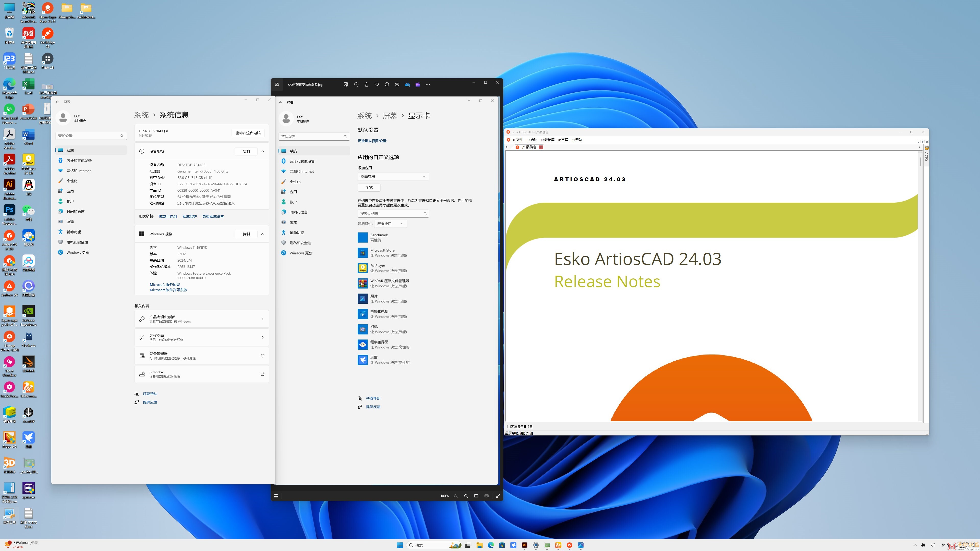Open the 远程桌面 row
The width and height of the screenshot is (980, 551).
[x=202, y=337]
